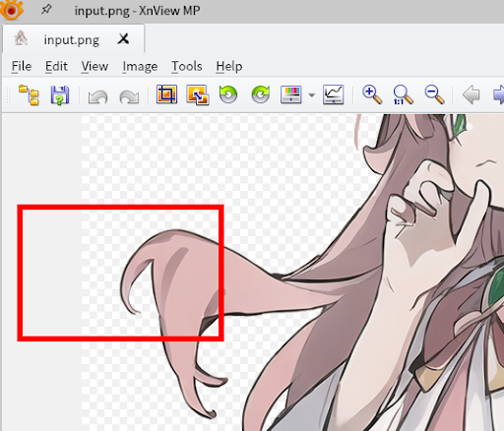Set zoom to 1:1 actual size

click(x=403, y=94)
